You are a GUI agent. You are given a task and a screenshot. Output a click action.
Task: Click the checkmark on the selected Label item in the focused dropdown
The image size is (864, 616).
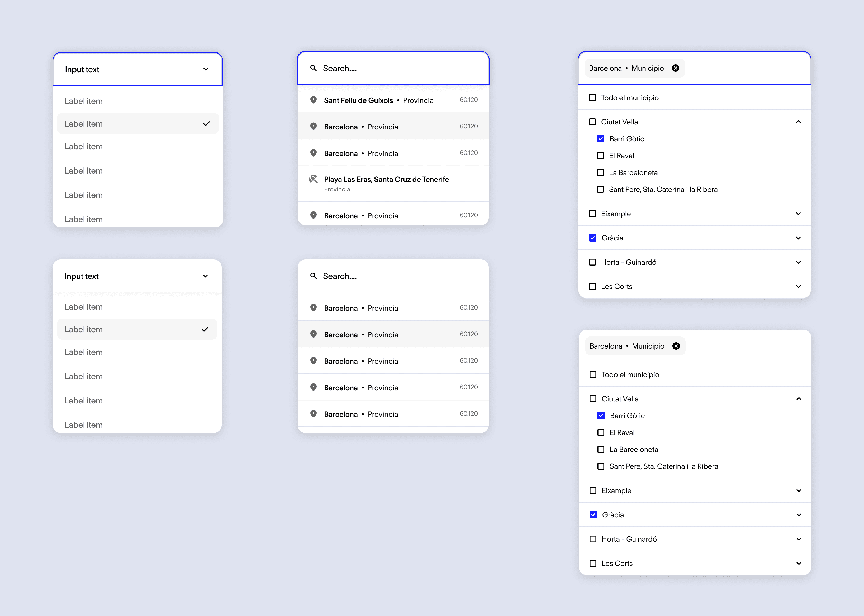206,124
